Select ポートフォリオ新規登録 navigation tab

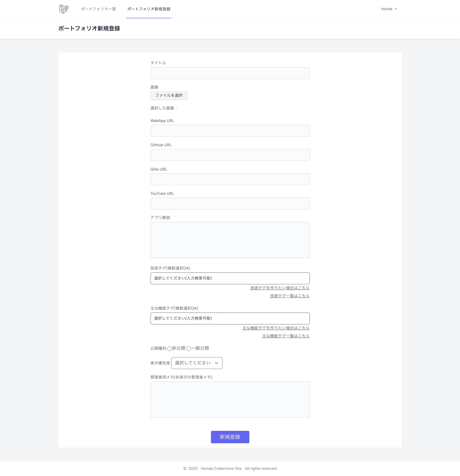pos(149,9)
